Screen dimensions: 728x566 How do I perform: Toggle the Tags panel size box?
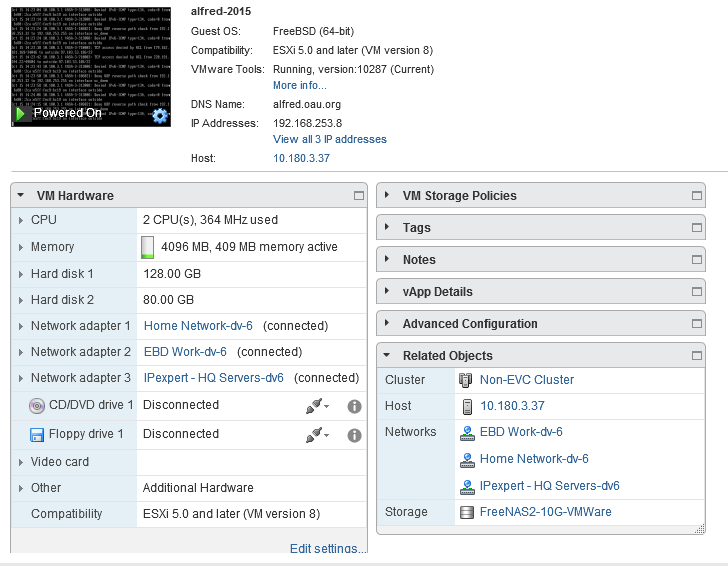click(697, 228)
